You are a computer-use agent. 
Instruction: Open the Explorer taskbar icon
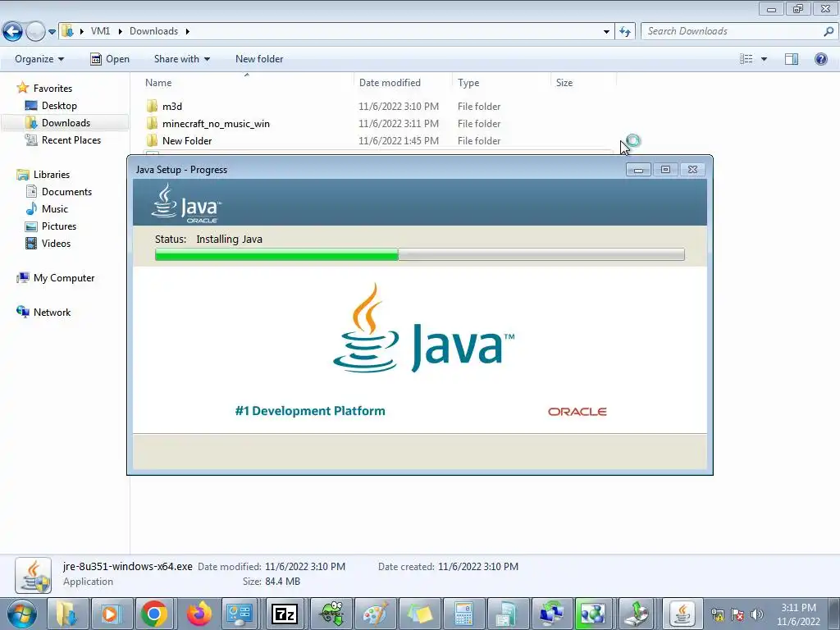(x=67, y=614)
